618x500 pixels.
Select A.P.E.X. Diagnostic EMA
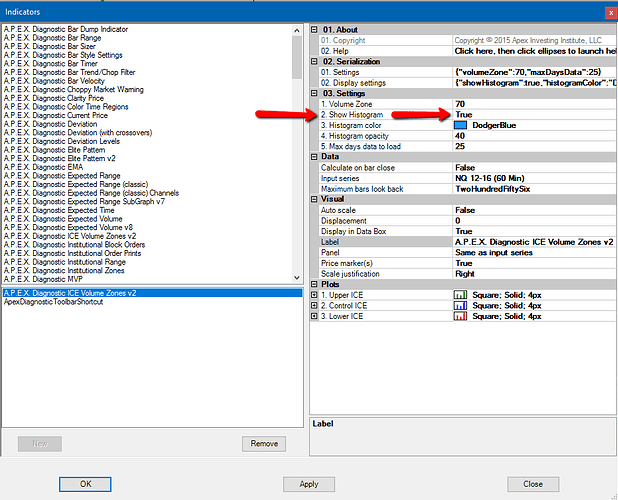point(43,167)
